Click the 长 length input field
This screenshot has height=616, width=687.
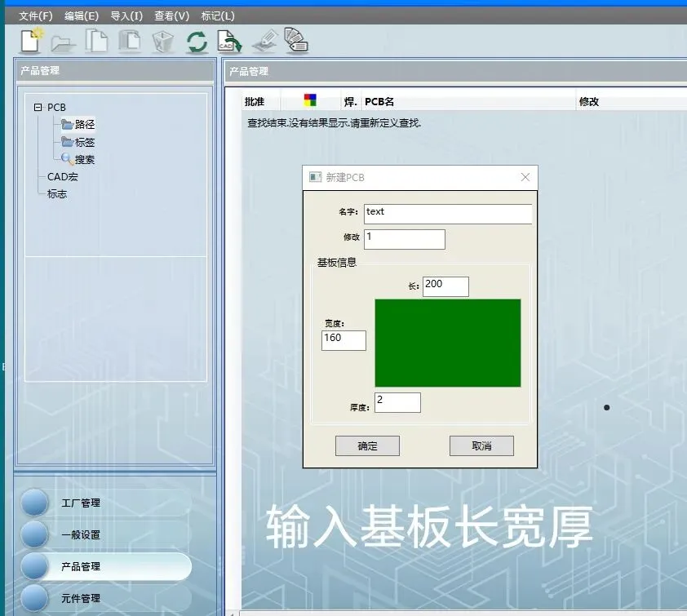(x=445, y=286)
